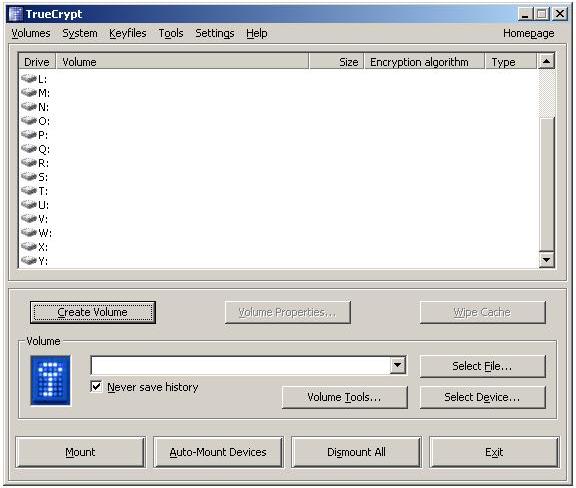Select the Y: drive icon

pos(29,261)
